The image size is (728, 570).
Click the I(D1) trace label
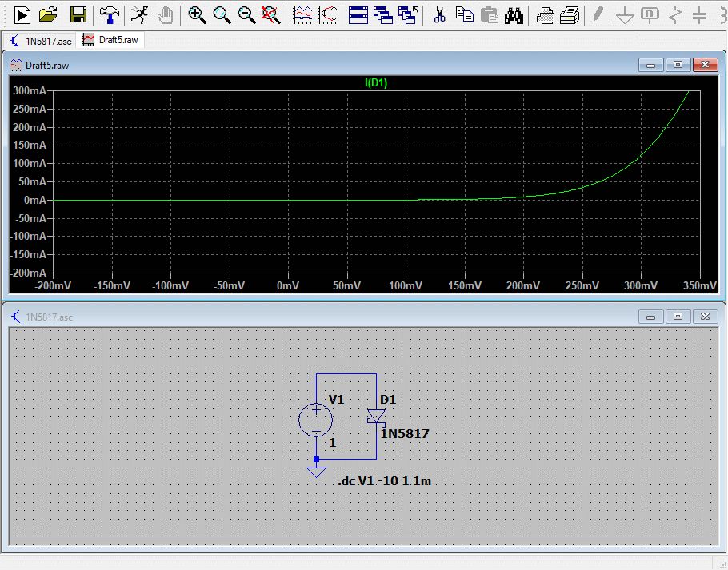376,82
